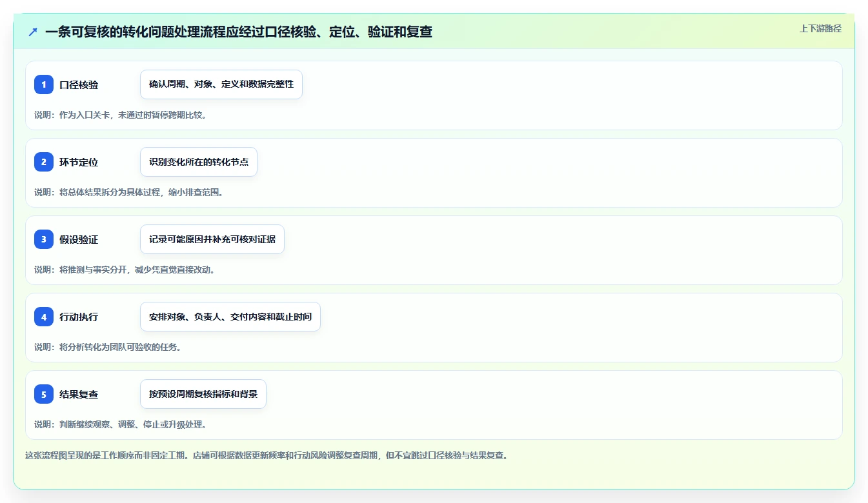Select the 假设验证 step label
868x503 pixels.
tap(79, 239)
